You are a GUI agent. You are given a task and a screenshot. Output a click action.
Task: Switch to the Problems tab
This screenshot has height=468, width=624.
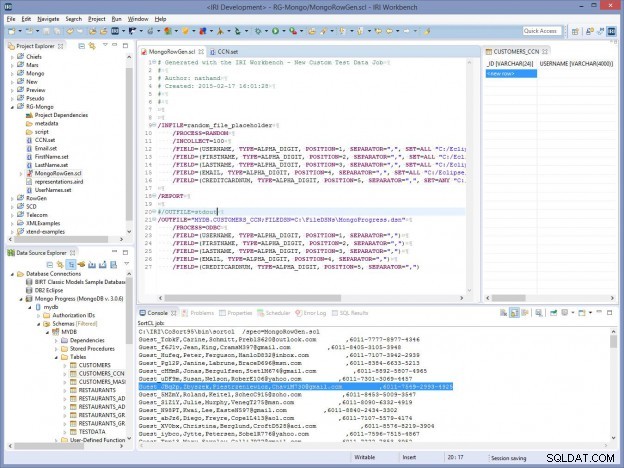click(198, 313)
